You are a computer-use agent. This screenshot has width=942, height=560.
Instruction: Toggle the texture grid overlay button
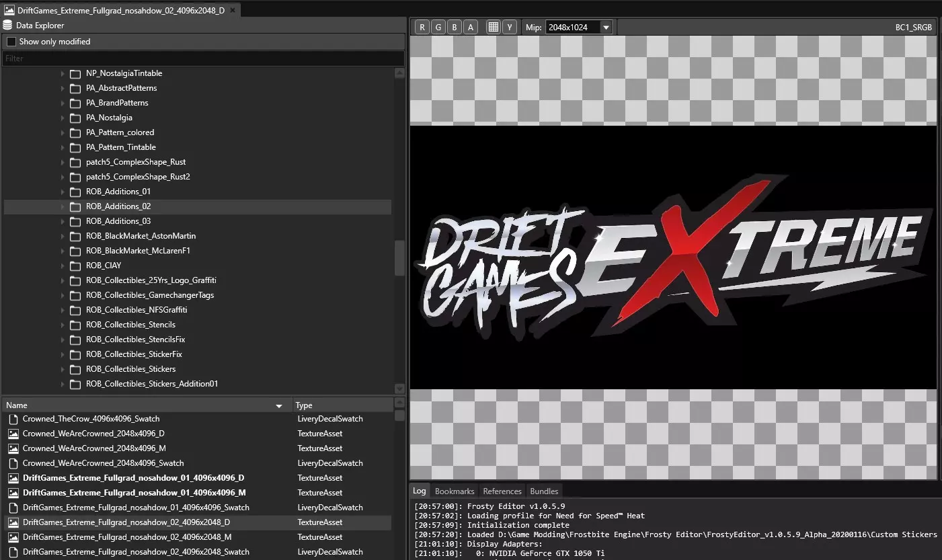click(494, 27)
